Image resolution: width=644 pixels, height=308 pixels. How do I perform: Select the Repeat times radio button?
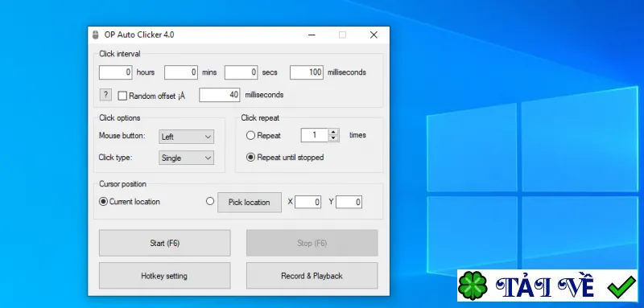(250, 135)
